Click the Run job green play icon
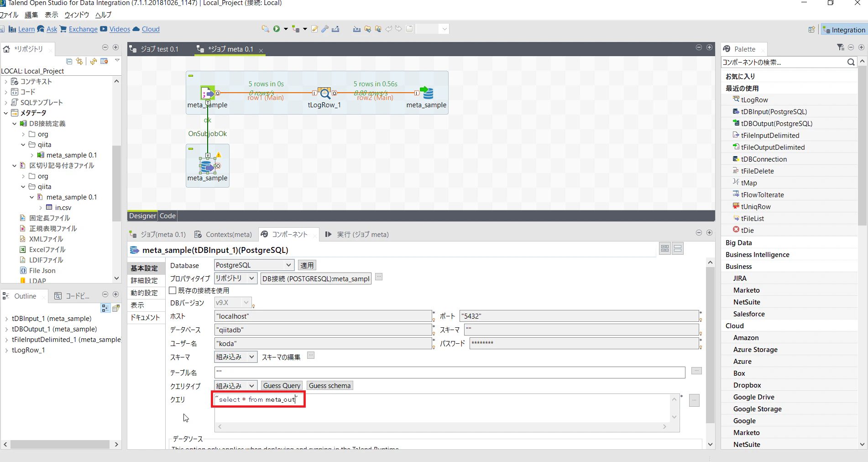Viewport: 868px width, 462px height. pyautogui.click(x=277, y=29)
